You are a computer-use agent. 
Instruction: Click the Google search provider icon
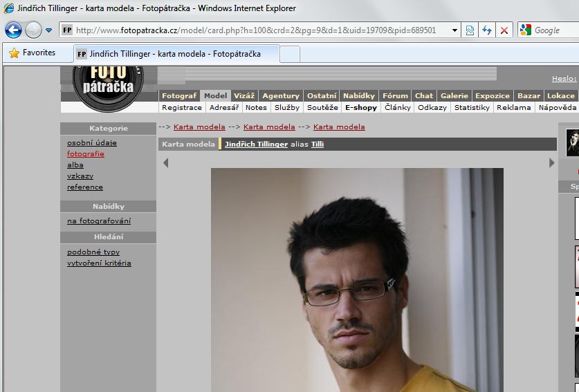click(526, 30)
